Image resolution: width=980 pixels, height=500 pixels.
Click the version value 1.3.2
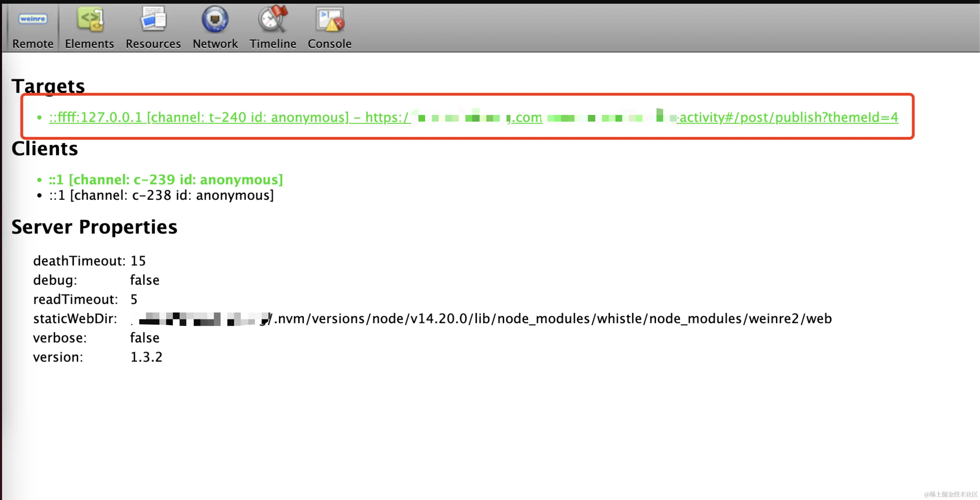click(146, 357)
